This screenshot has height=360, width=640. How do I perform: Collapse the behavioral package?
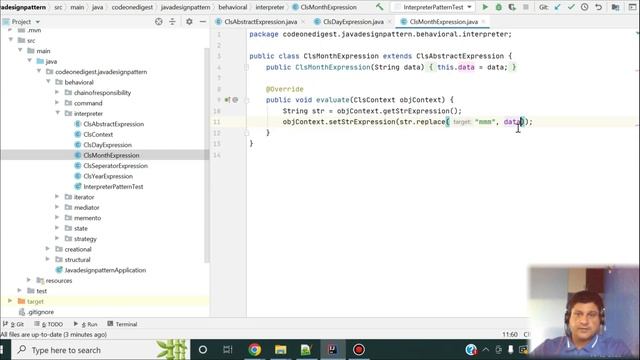coord(48,82)
